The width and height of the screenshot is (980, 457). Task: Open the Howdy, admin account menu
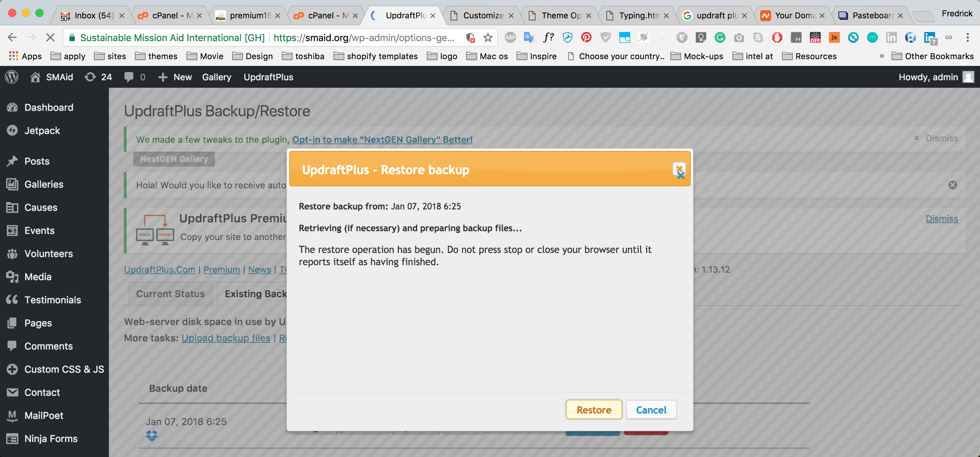pyautogui.click(x=936, y=77)
